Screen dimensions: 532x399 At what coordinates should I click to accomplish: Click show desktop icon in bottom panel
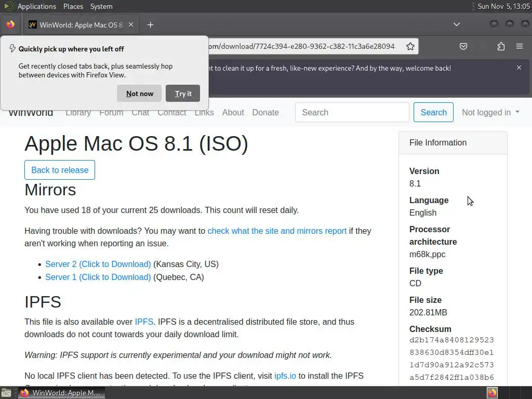[x=6, y=393]
